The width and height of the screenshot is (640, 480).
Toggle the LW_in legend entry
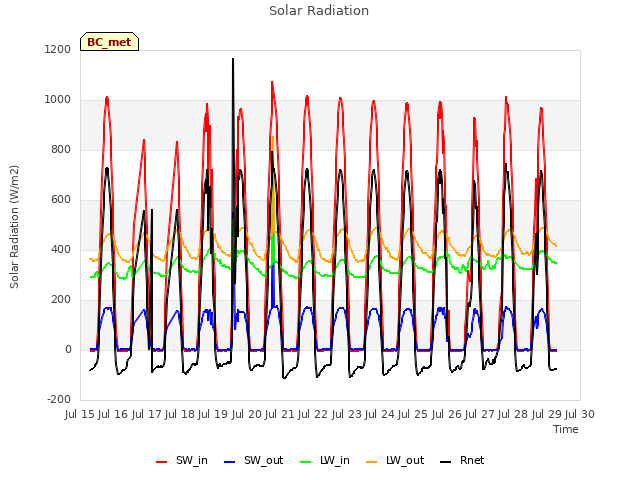pos(325,461)
